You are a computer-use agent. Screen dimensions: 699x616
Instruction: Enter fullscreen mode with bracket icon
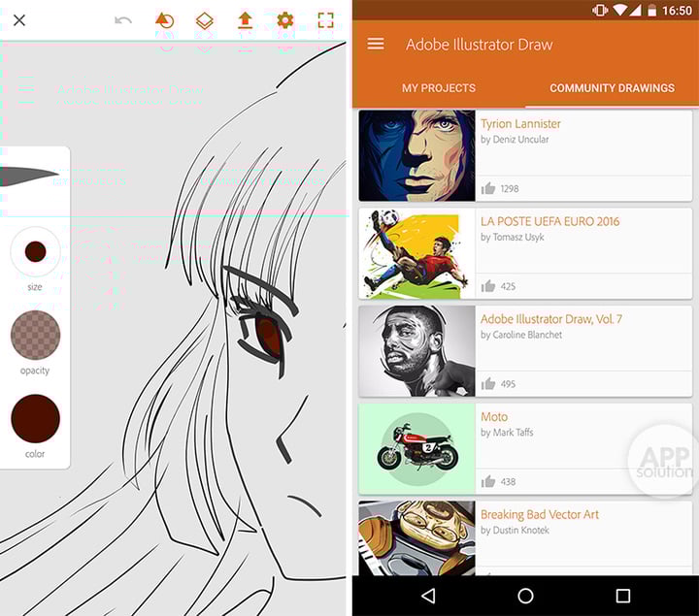click(x=325, y=20)
